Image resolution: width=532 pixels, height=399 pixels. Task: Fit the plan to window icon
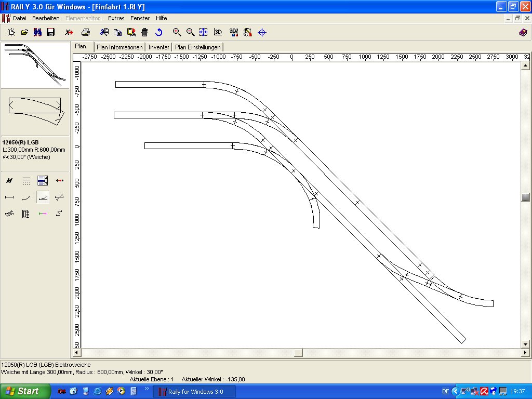pyautogui.click(x=203, y=32)
